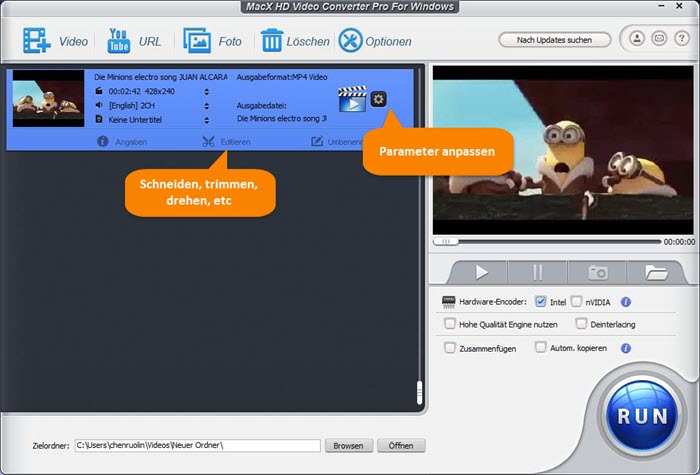Click the Angaben link text
Image resolution: width=700 pixels, height=475 pixels.
click(131, 142)
